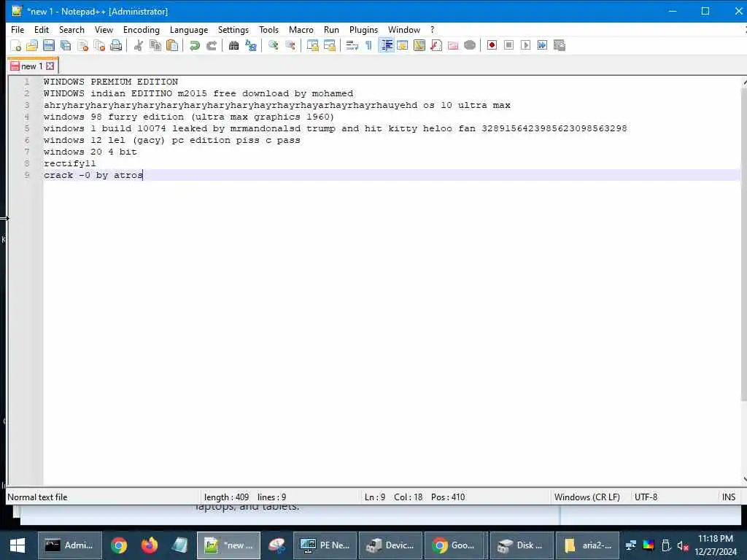Click the line 'WINDOWS PREMIUM EDITION'
This screenshot has width=747, height=560.
pyautogui.click(x=111, y=82)
